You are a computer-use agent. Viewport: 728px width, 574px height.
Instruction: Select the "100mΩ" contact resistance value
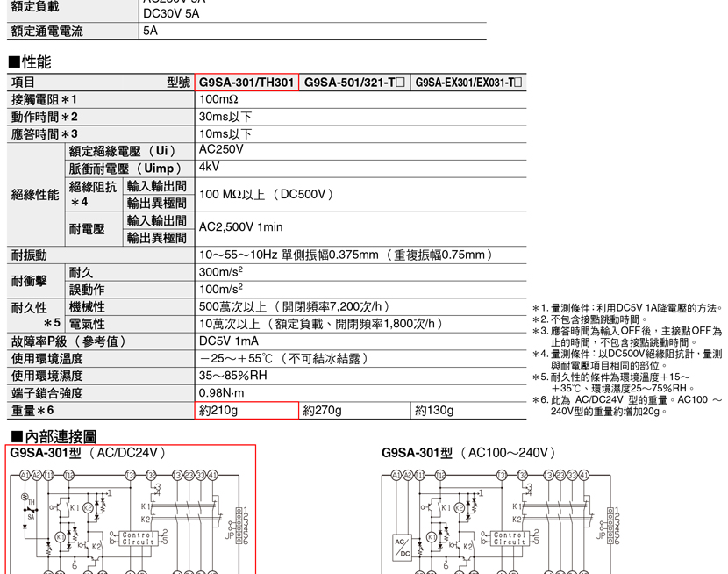tap(218, 99)
